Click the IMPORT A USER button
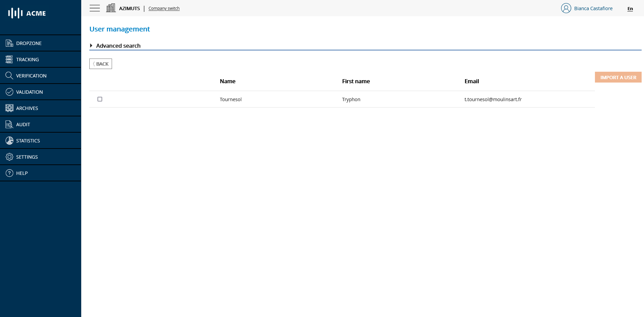The width and height of the screenshot is (644, 317). pos(618,77)
